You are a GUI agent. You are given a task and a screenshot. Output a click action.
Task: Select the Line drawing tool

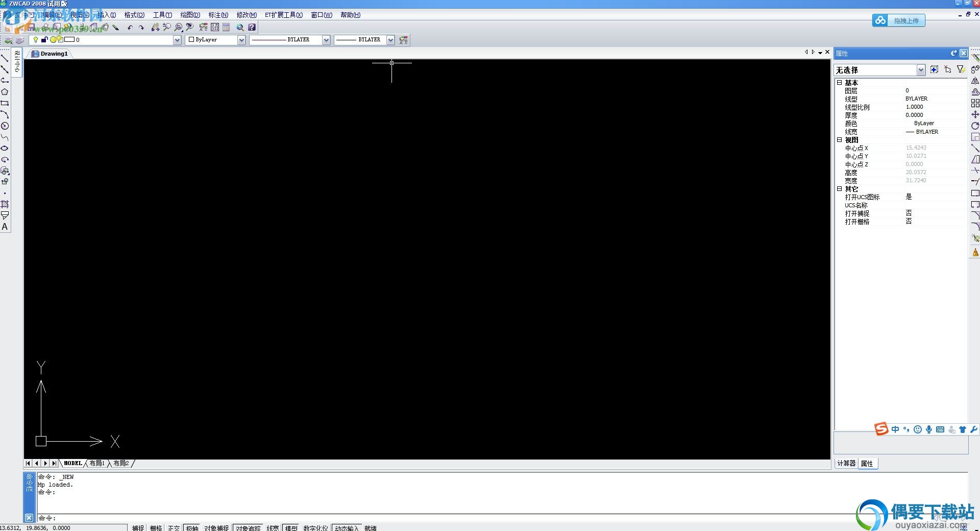click(5, 58)
